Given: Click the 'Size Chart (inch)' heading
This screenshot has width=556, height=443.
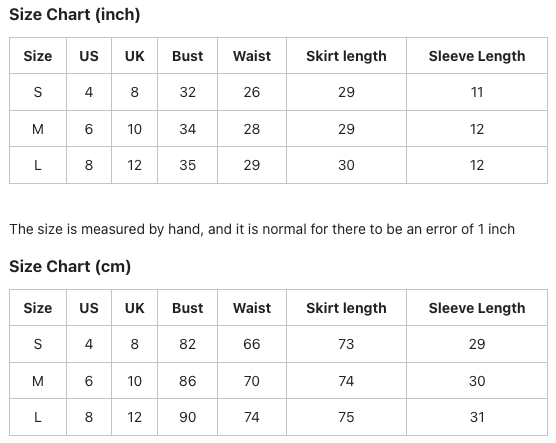Looking at the screenshot, I should tap(74, 15).
